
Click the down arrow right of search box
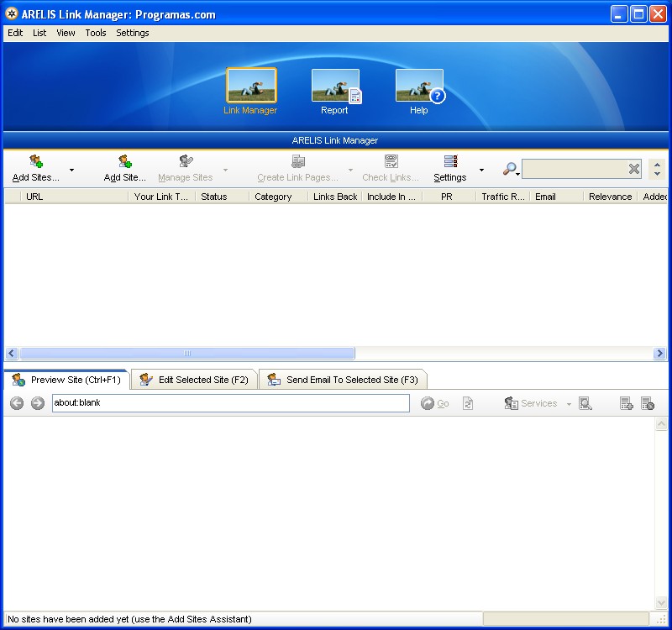tap(658, 174)
